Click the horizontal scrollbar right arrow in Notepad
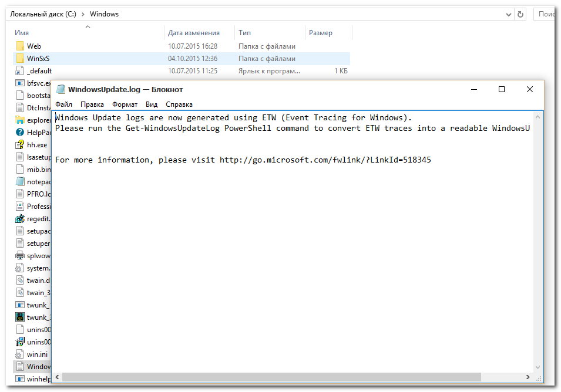 click(528, 377)
